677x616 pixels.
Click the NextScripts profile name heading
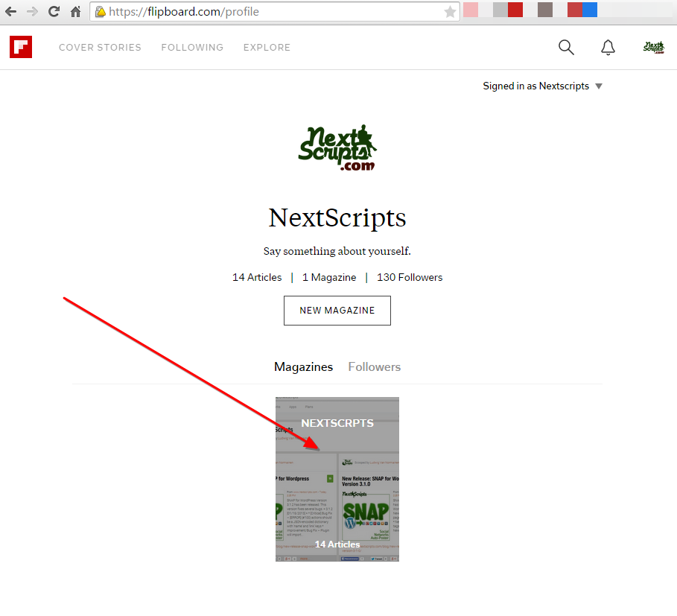click(x=337, y=217)
